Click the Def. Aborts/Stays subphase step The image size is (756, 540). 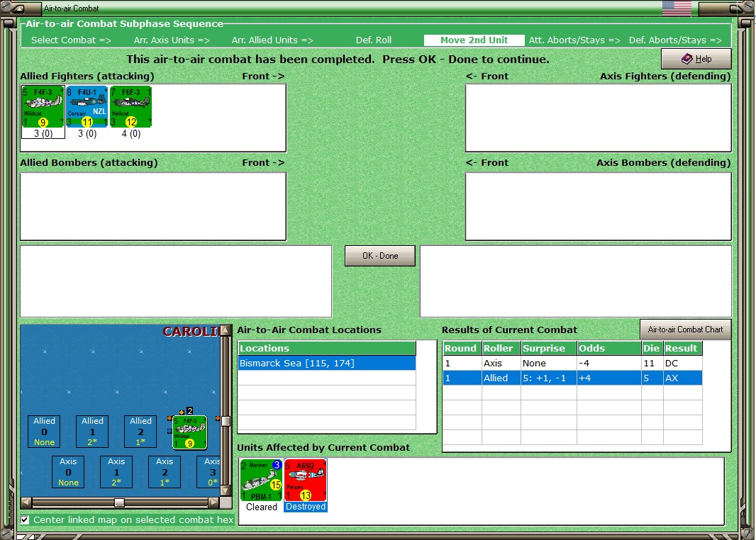pyautogui.click(x=675, y=40)
